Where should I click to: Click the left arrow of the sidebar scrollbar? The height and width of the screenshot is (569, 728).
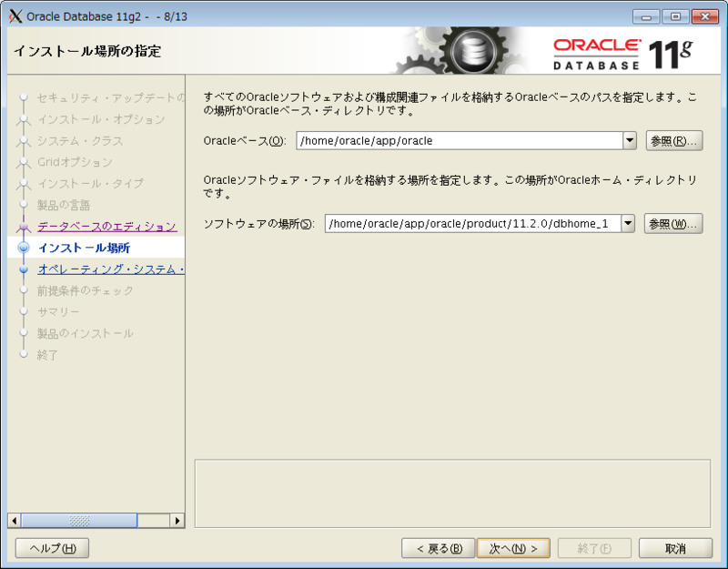tap(13, 521)
